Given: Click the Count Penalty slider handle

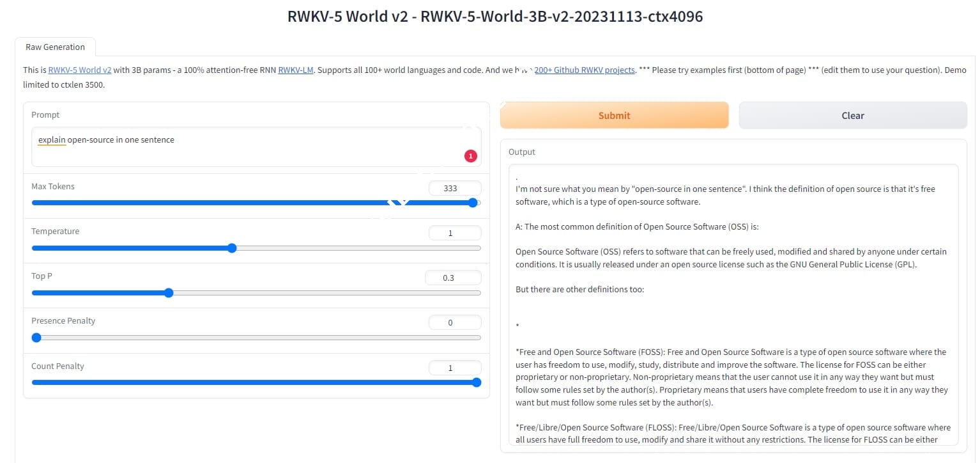Looking at the screenshot, I should click(x=476, y=382).
